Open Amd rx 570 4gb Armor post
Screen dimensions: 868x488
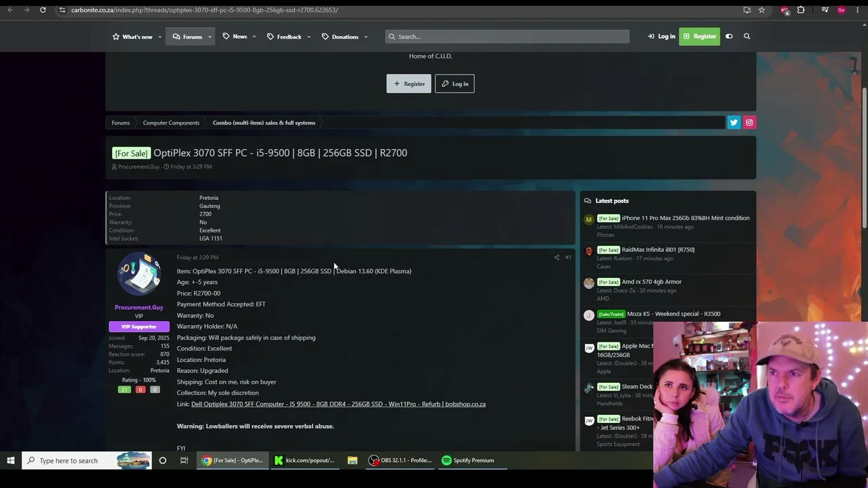coord(652,282)
